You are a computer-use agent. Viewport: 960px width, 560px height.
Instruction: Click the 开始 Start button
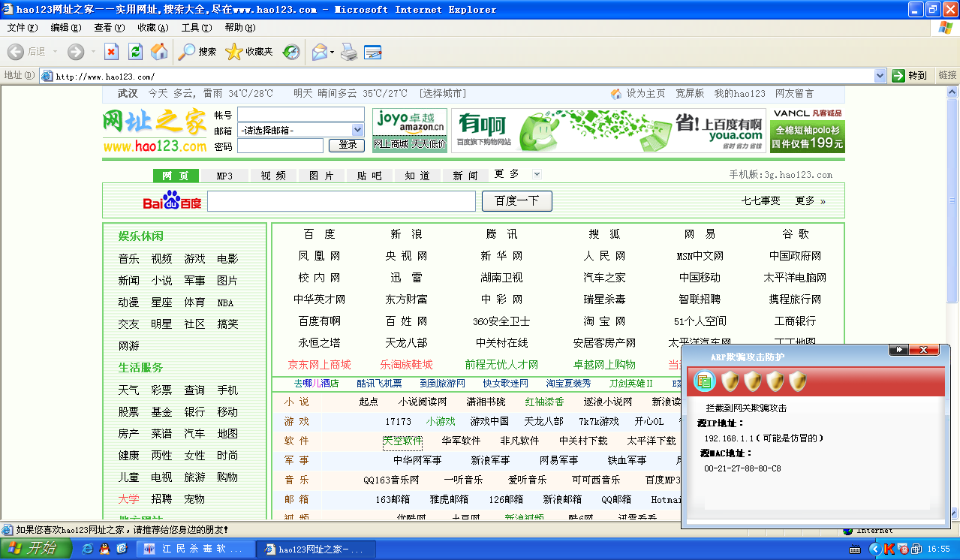tap(35, 549)
